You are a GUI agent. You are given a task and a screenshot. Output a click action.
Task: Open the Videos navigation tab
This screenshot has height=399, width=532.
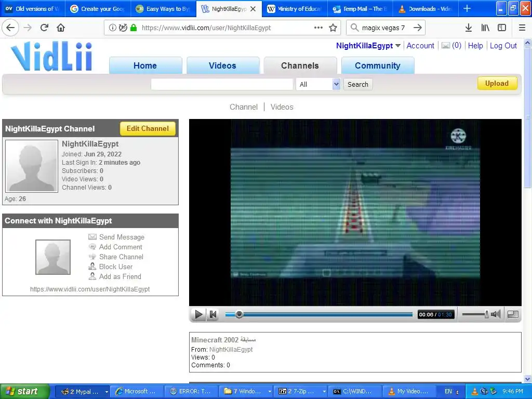click(x=222, y=65)
